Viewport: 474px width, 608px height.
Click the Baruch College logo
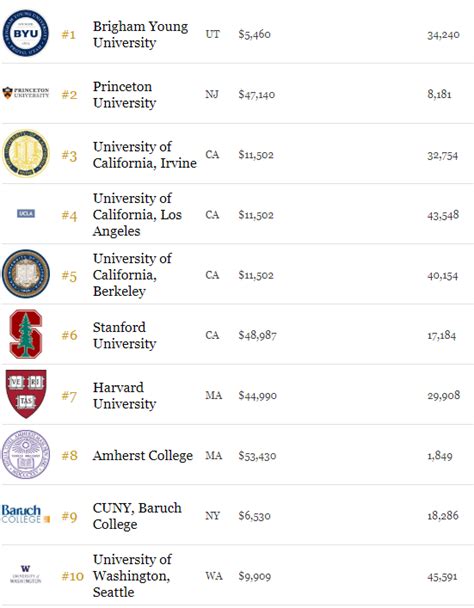[26, 514]
